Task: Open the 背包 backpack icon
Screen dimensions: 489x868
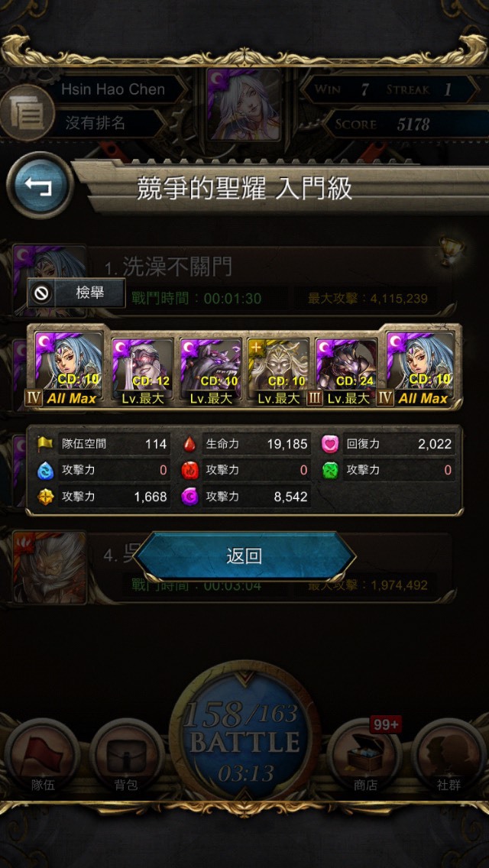Action: (126, 756)
